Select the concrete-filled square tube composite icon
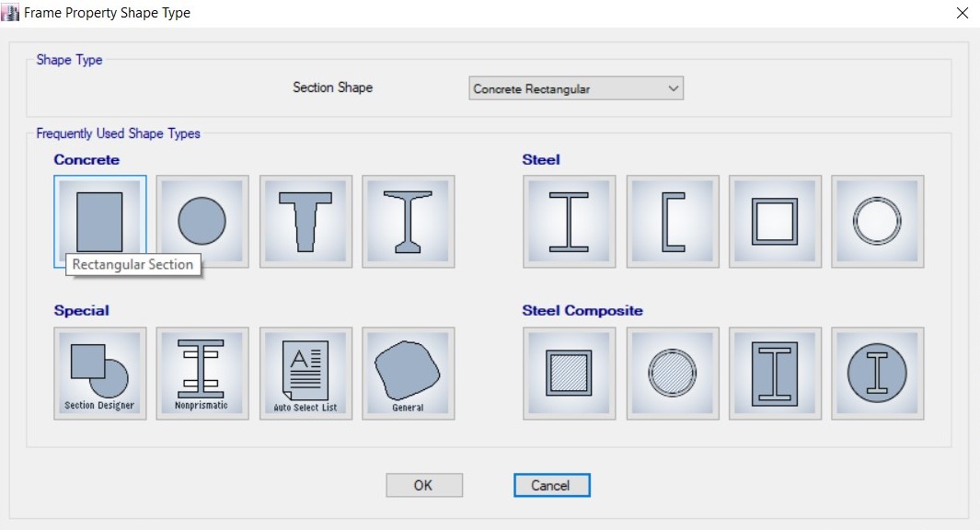Image resolution: width=980 pixels, height=530 pixels. (569, 373)
